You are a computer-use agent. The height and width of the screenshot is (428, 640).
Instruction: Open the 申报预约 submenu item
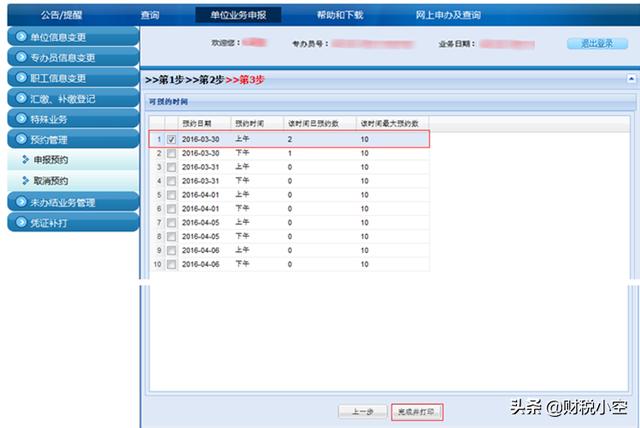pyautogui.click(x=73, y=160)
